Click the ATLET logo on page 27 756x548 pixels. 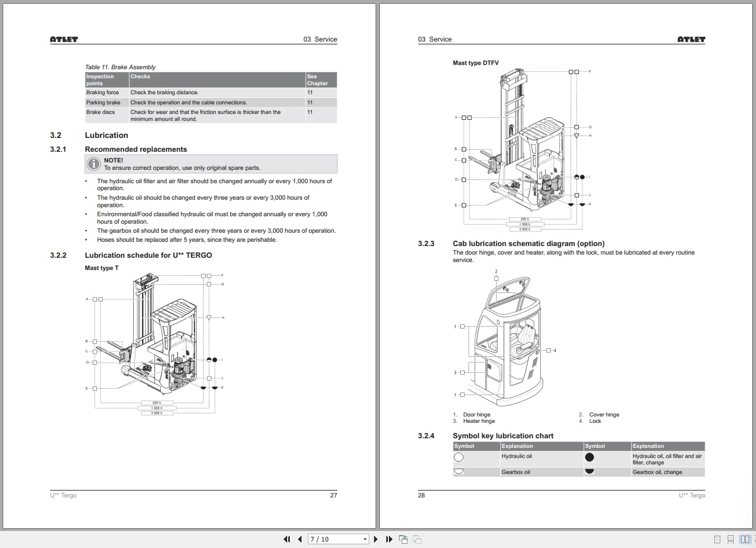(x=64, y=39)
